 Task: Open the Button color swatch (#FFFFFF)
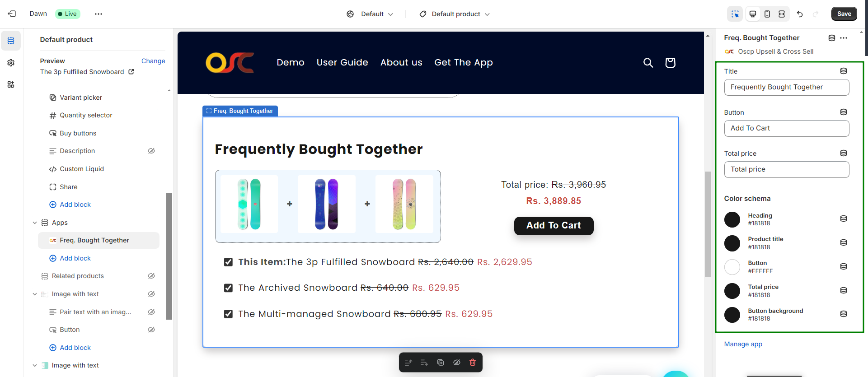click(x=732, y=267)
